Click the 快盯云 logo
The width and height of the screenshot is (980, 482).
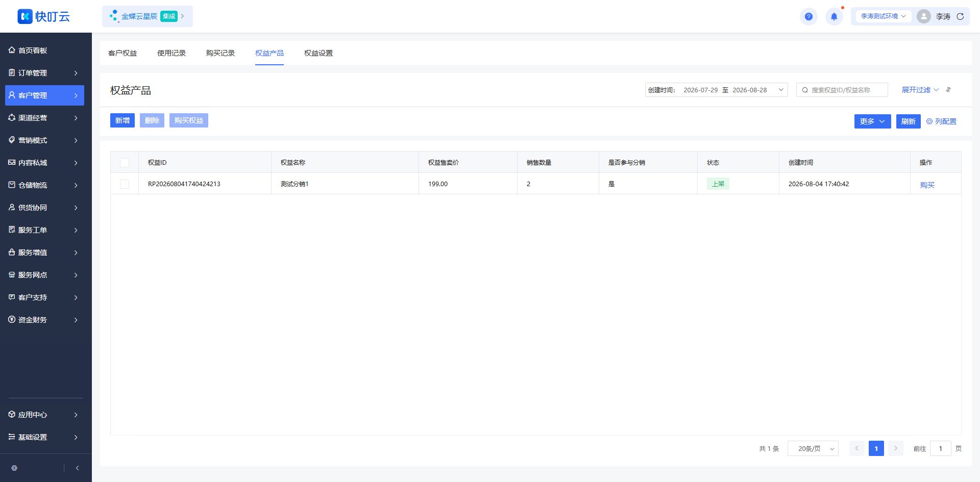click(43, 16)
